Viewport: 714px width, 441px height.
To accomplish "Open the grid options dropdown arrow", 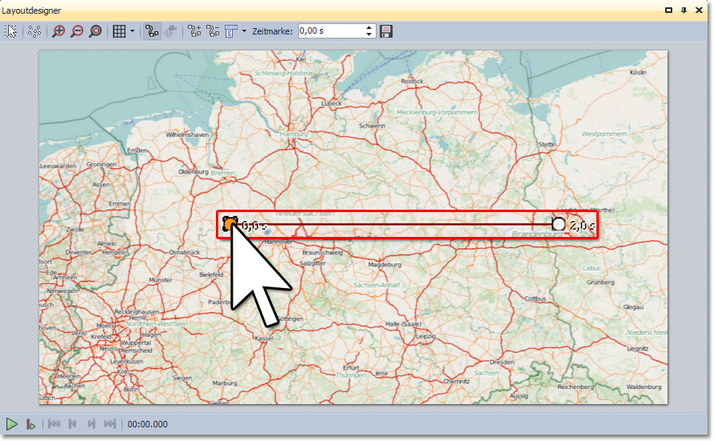I will [x=132, y=31].
